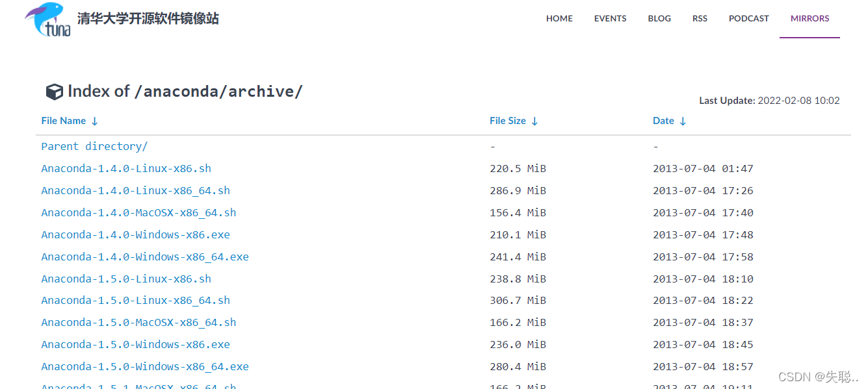Image resolution: width=868 pixels, height=389 pixels.
Task: Click the 166.2 MiB size of Anaconda-1.5.0-MacOSX
Action: coord(518,322)
